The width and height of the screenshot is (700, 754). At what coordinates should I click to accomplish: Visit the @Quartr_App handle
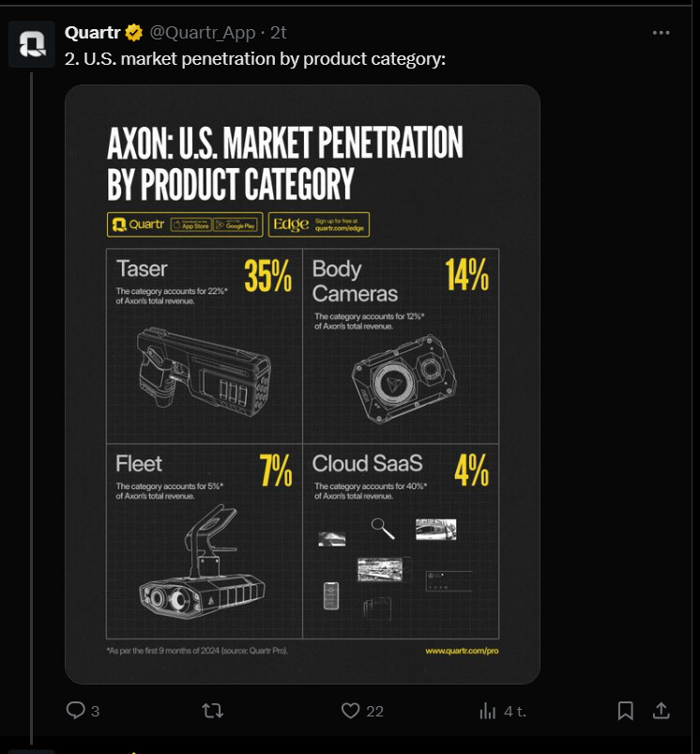coord(203,33)
